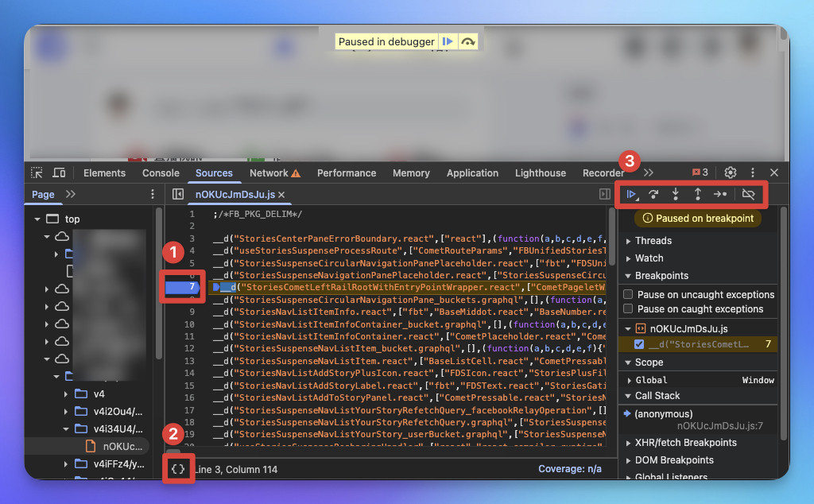Viewport: 814px width, 504px height.
Task: Uncheck the line 7 breakpoint checkbox
Action: point(639,344)
